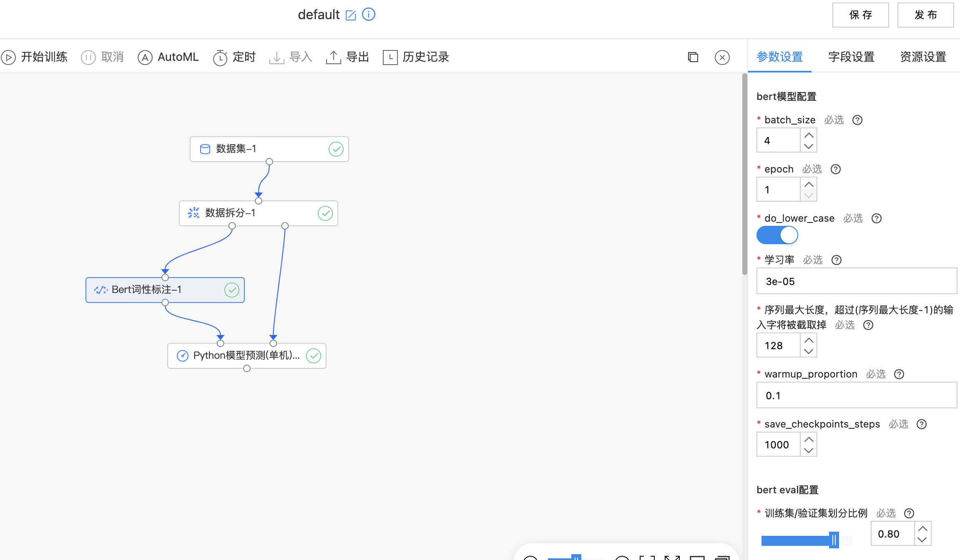This screenshot has height=560, width=960.
Task: Click the green check status on Python模型预测 node
Action: click(314, 356)
